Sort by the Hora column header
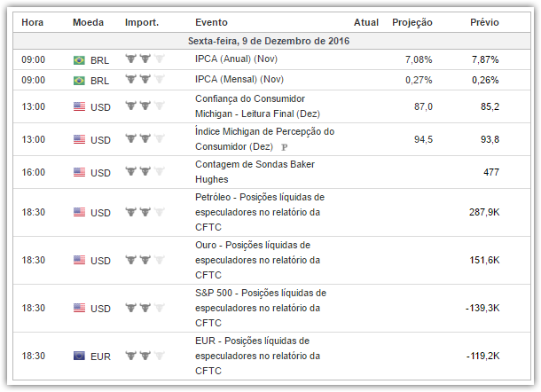This screenshot has height=392, width=541. tap(33, 22)
